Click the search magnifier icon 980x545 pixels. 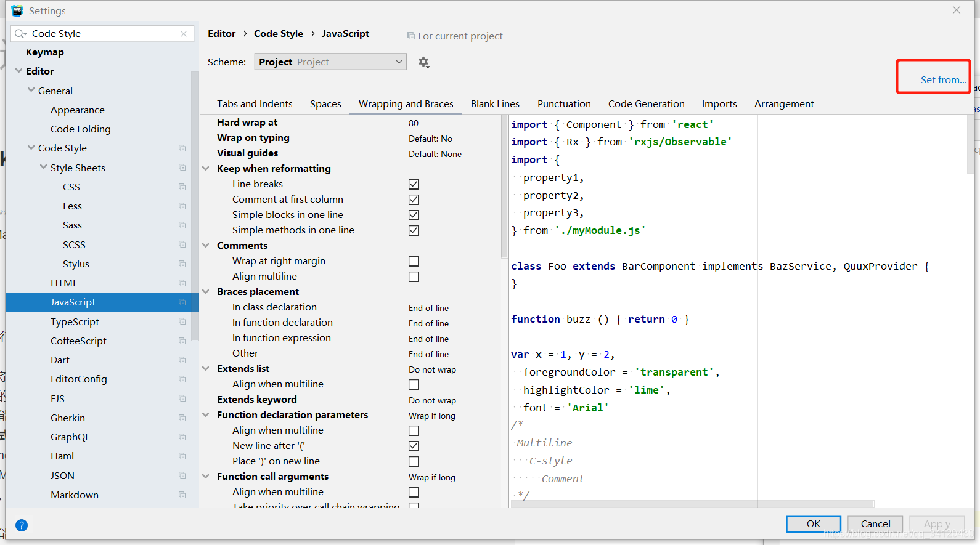tap(20, 34)
